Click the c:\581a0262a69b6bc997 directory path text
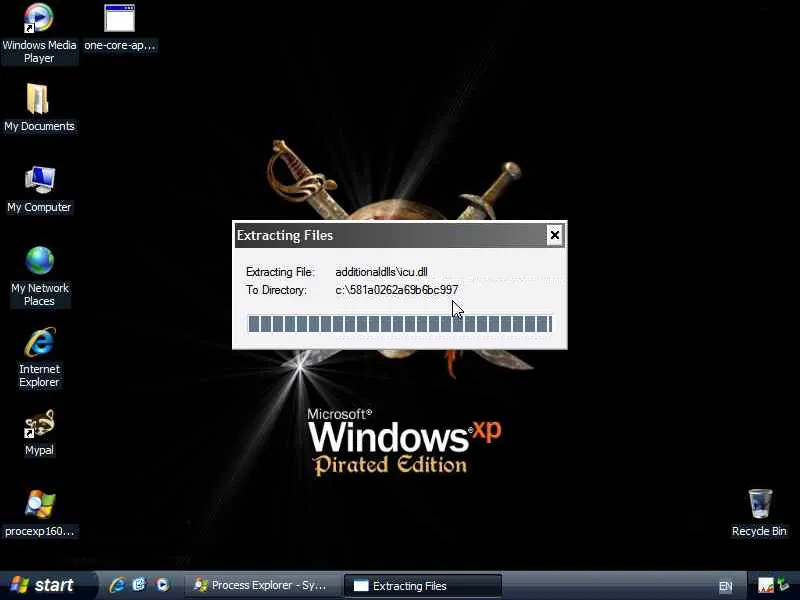This screenshot has width=800, height=600. tap(396, 290)
